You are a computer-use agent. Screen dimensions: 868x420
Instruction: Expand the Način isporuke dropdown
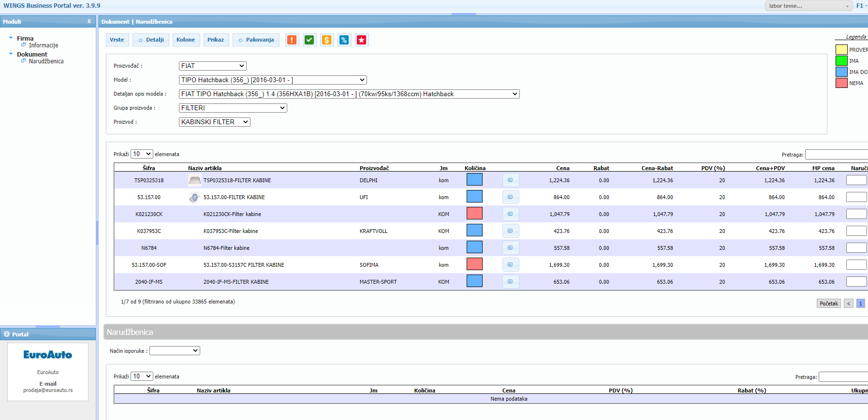coord(175,351)
